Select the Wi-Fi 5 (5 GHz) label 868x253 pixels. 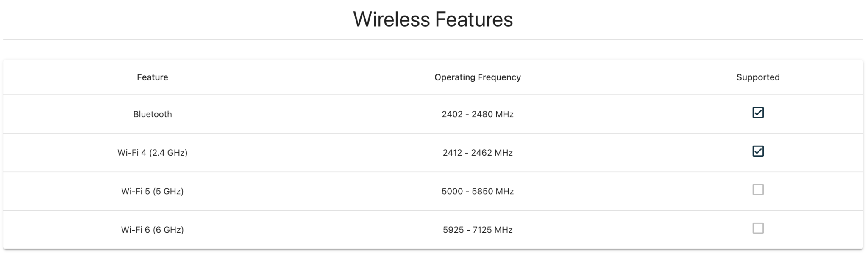(x=152, y=191)
